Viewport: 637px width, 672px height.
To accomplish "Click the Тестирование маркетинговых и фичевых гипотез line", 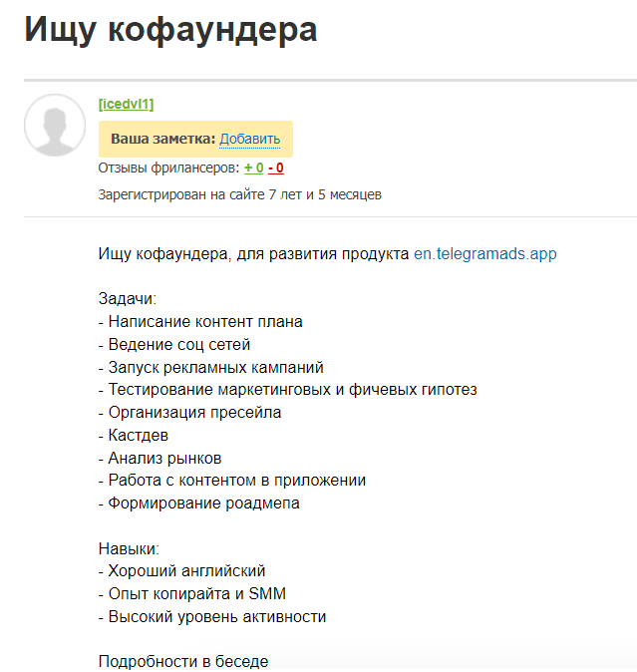I will 287,390.
